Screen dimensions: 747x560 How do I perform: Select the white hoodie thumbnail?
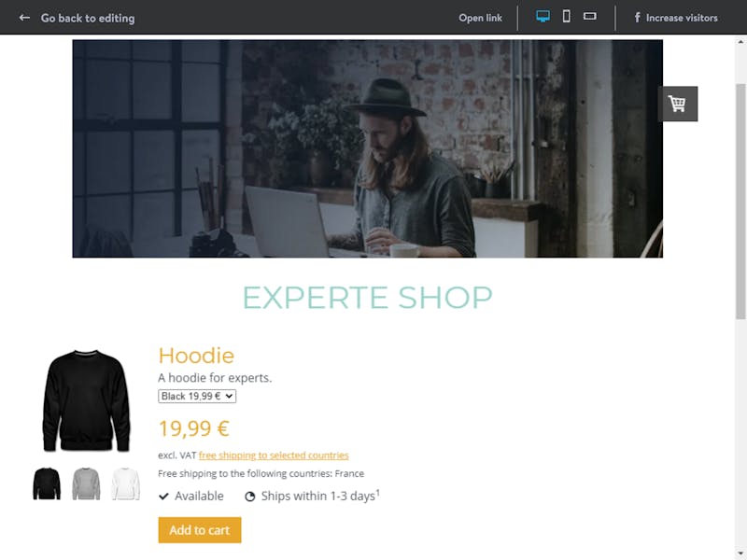126,483
